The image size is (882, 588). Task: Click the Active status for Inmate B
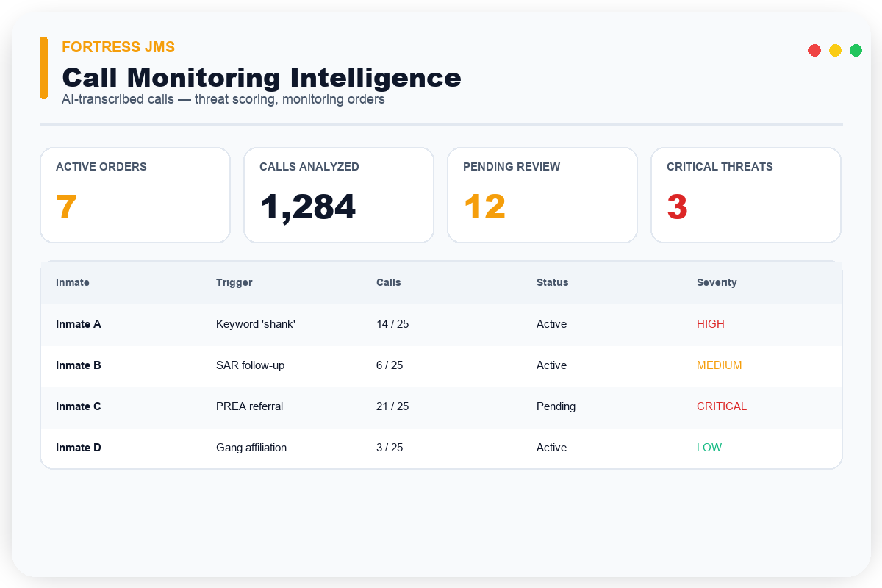(551, 365)
